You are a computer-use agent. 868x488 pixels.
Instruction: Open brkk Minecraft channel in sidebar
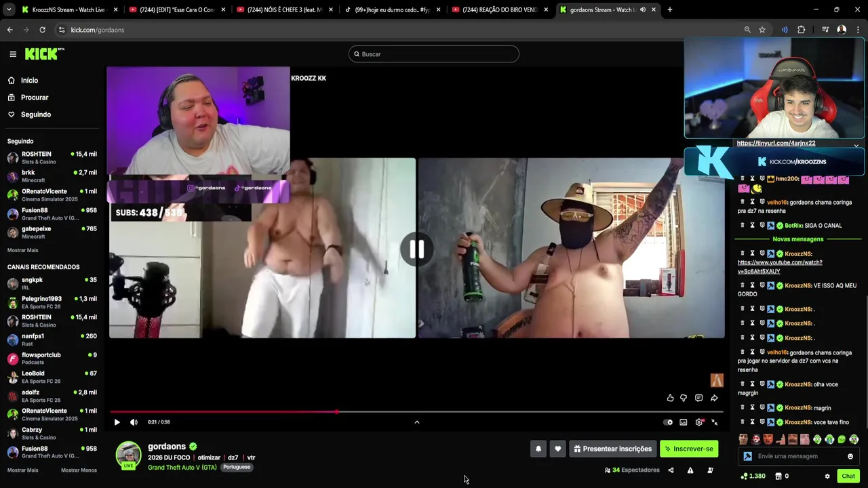(x=53, y=176)
